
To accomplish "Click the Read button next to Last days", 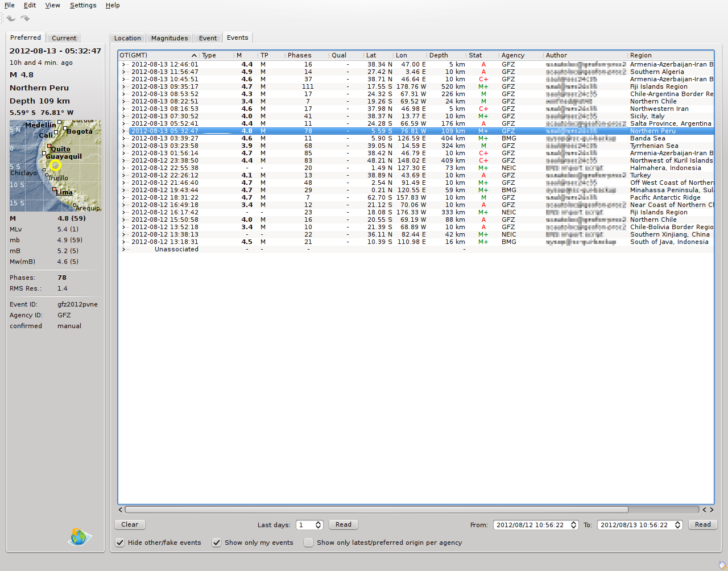I will point(343,524).
